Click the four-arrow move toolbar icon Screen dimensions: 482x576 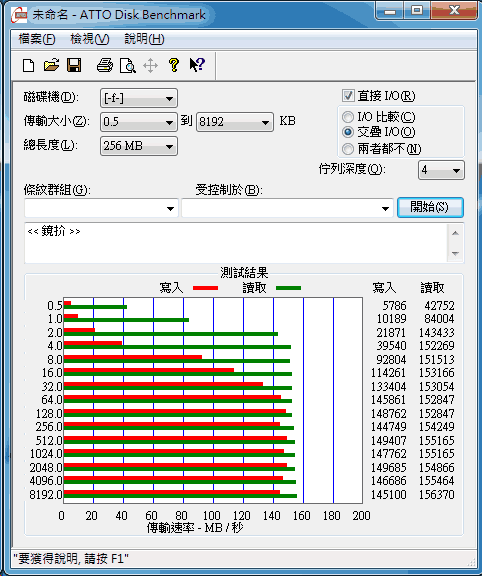tap(150, 66)
